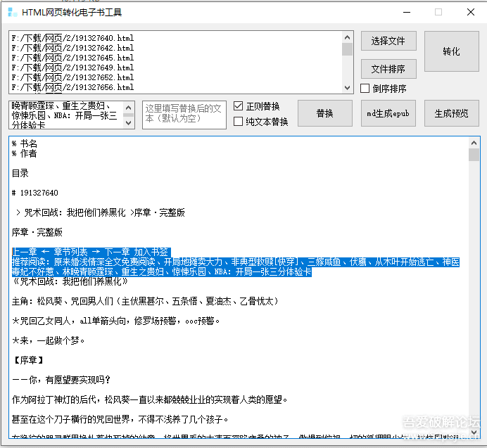487x448 pixels.
Task: Select file 191327640.html in list
Action: tap(72, 38)
